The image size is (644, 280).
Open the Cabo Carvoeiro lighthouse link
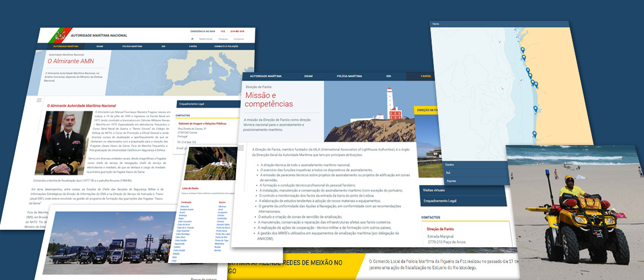click(x=185, y=221)
